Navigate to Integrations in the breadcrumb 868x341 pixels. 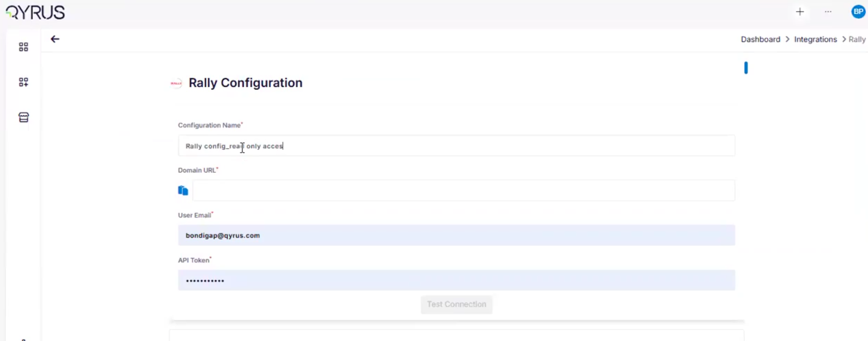tap(815, 39)
